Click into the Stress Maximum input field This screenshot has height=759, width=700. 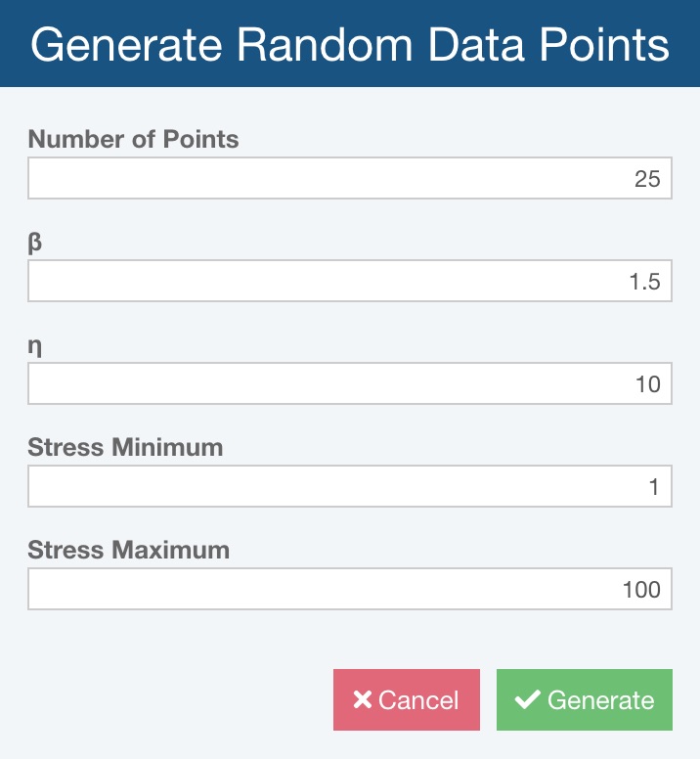(x=349, y=589)
